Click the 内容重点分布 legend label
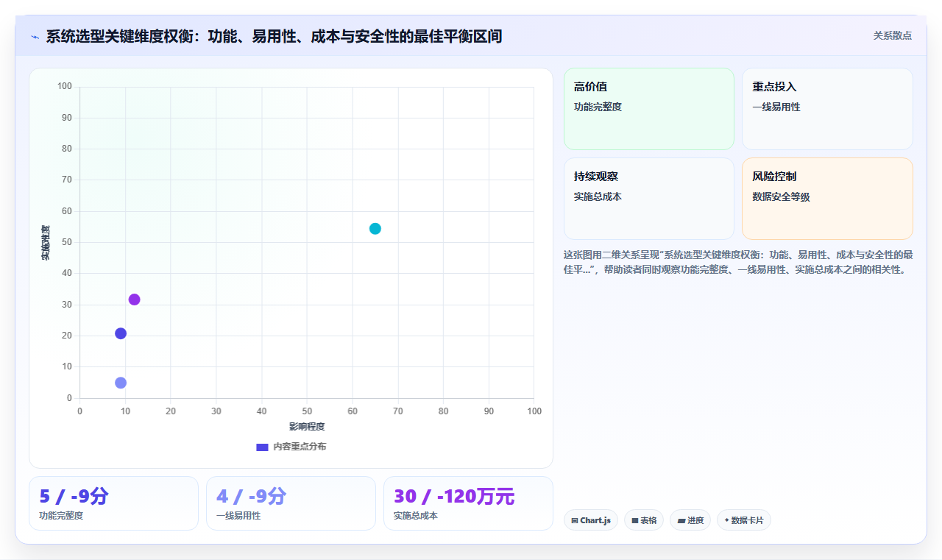Image resolution: width=942 pixels, height=560 pixels. (x=300, y=447)
